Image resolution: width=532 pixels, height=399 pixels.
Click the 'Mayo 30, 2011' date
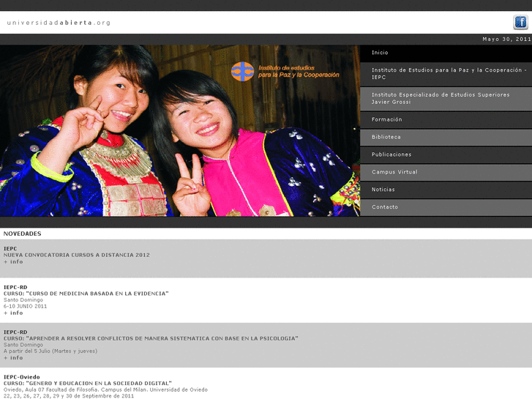click(x=506, y=40)
